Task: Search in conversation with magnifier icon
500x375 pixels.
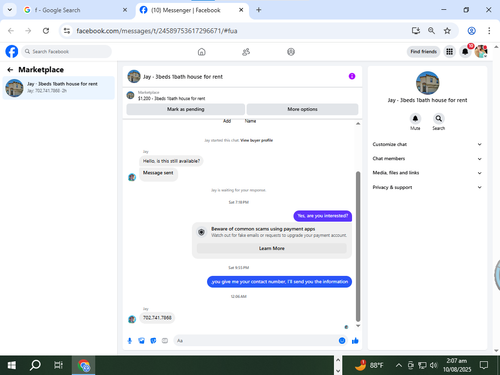Action: tap(439, 119)
